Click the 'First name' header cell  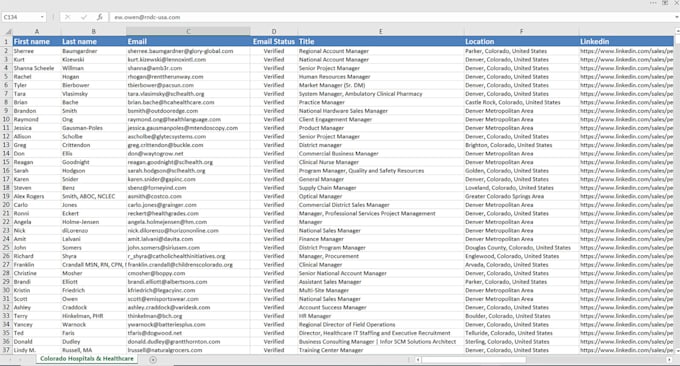coord(37,42)
